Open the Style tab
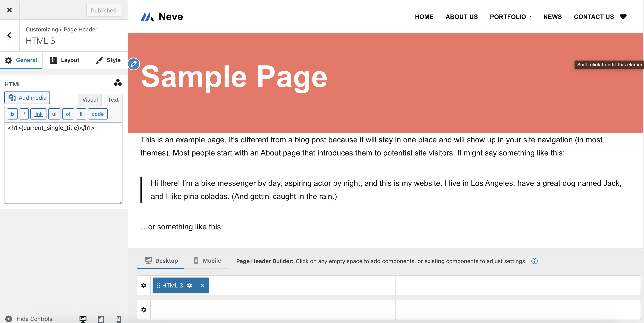 pos(108,60)
